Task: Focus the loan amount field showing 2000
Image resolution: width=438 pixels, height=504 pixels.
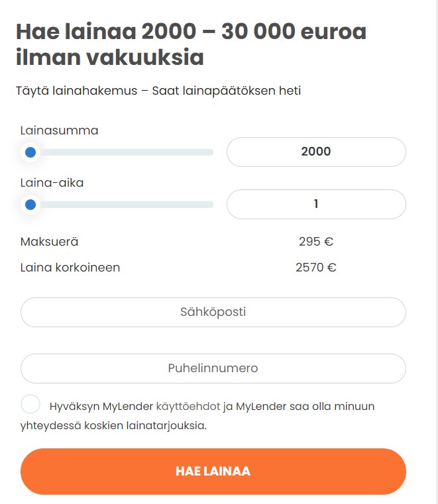Action: [x=316, y=152]
